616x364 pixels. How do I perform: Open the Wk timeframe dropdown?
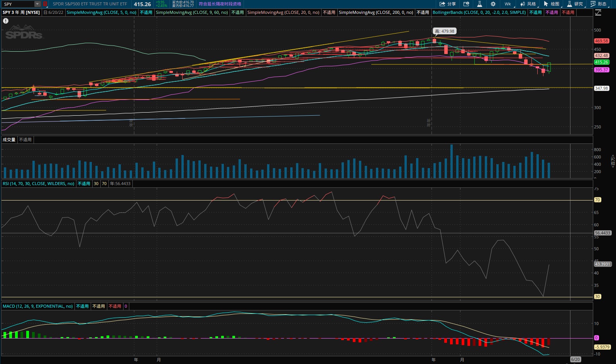[508, 4]
